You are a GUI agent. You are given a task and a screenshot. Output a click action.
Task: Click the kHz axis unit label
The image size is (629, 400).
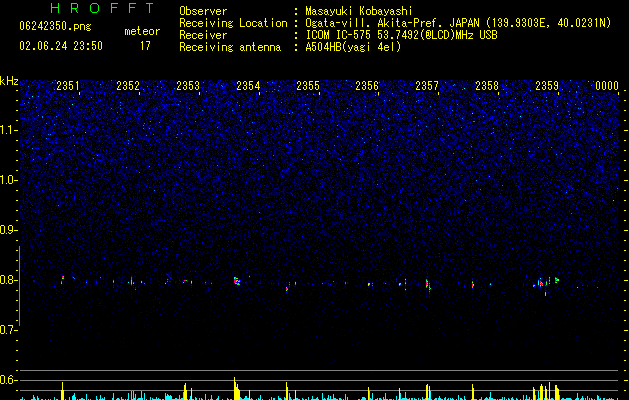(x=9, y=81)
